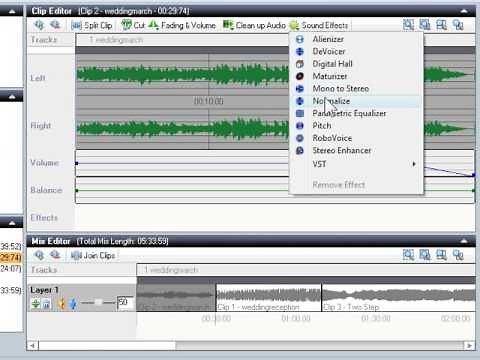
Task: Click the Stereo Enhancer menu icon
Action: tap(300, 150)
